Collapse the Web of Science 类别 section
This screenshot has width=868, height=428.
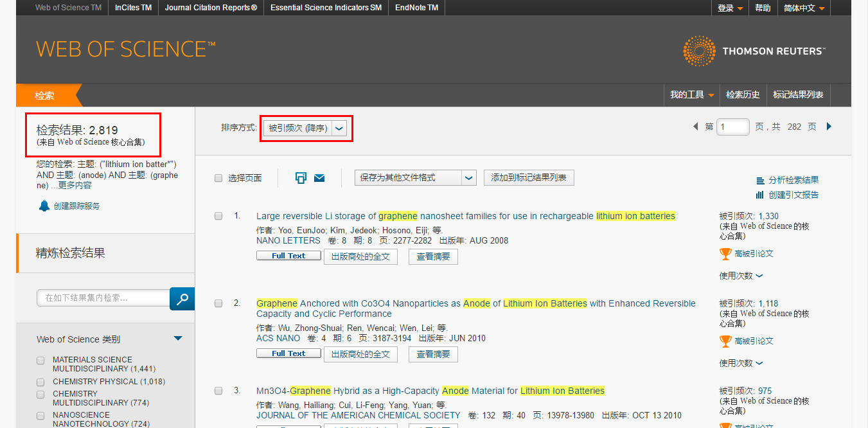click(178, 339)
